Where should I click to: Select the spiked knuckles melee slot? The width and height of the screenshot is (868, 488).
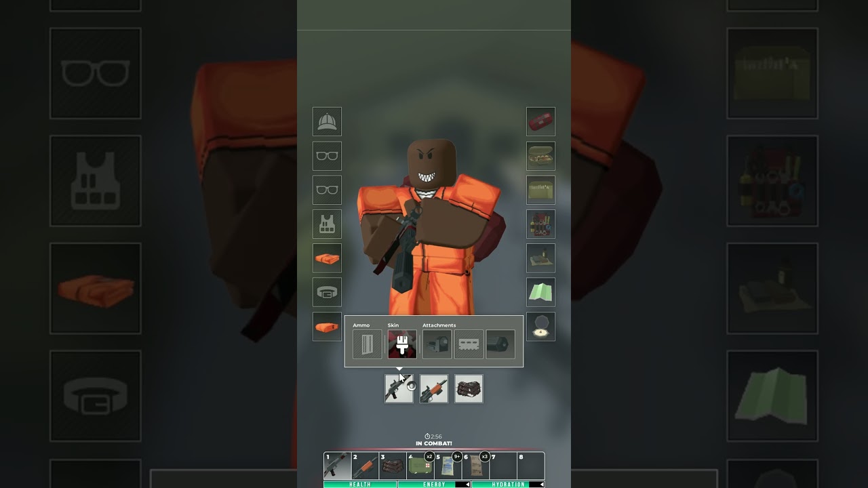pos(469,389)
